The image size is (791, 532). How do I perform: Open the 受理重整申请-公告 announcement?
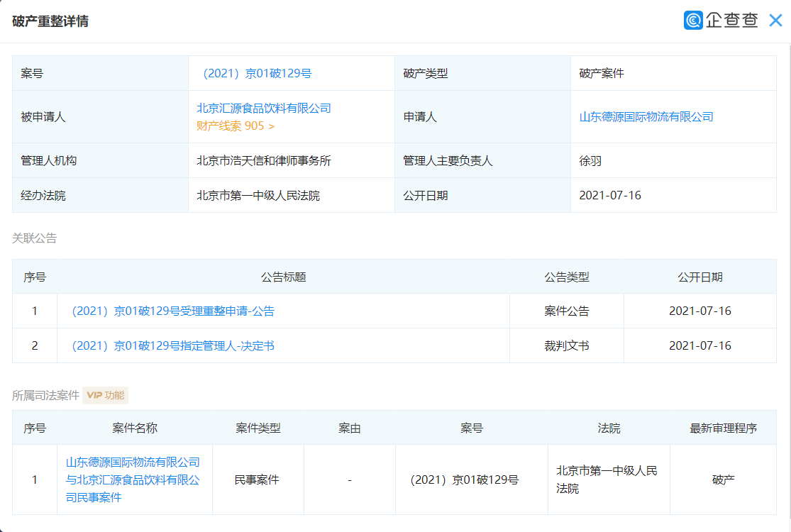[x=172, y=311]
